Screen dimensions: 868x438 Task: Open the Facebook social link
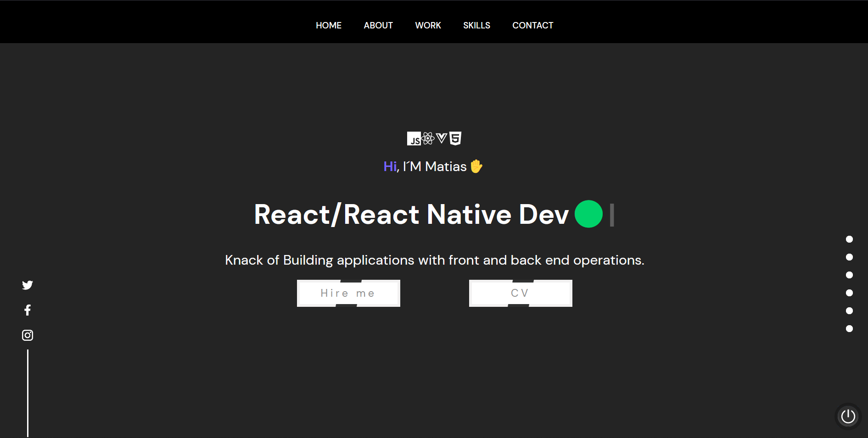28,310
